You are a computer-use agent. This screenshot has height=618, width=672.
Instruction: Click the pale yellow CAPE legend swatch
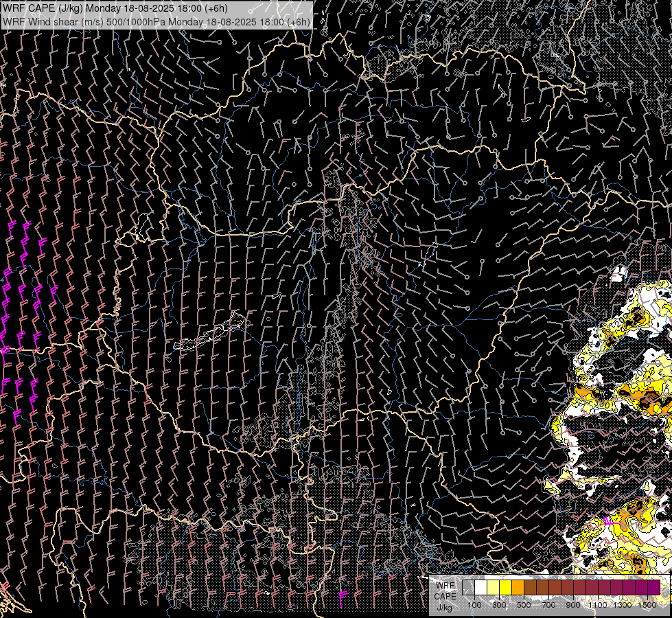point(494,588)
